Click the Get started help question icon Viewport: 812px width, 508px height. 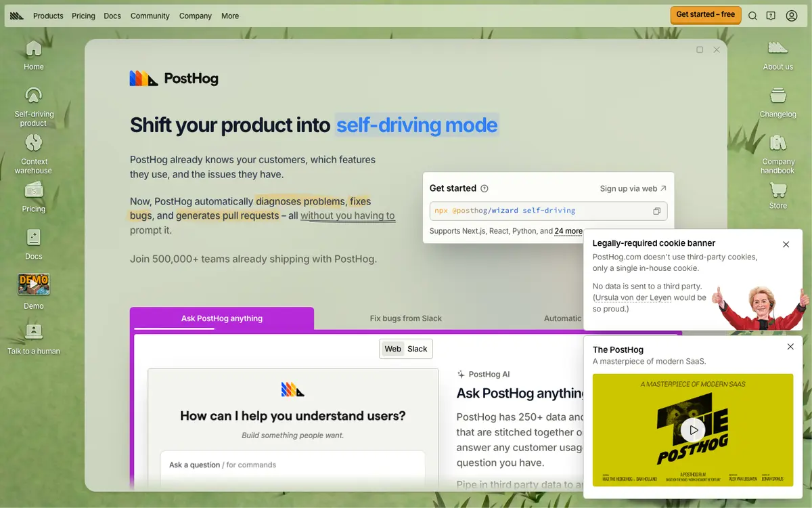click(x=484, y=189)
